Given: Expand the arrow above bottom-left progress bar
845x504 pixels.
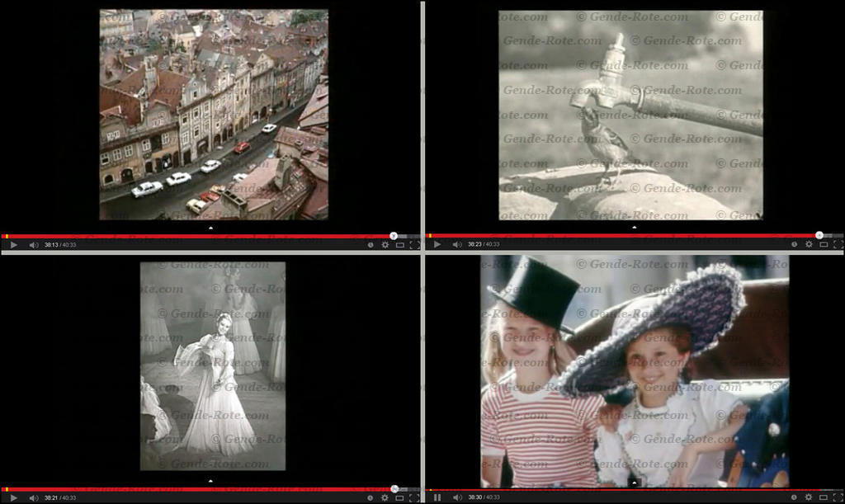Looking at the screenshot, I should click(210, 480).
